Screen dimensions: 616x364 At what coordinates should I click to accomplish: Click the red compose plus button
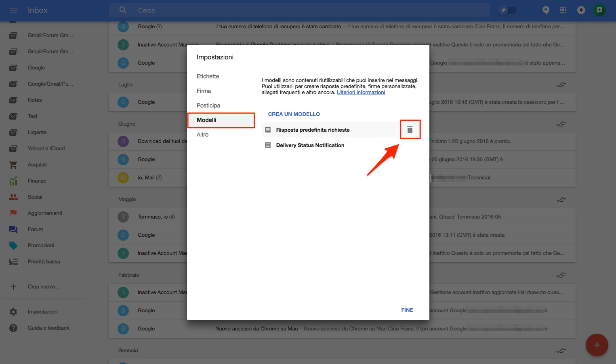(597, 345)
